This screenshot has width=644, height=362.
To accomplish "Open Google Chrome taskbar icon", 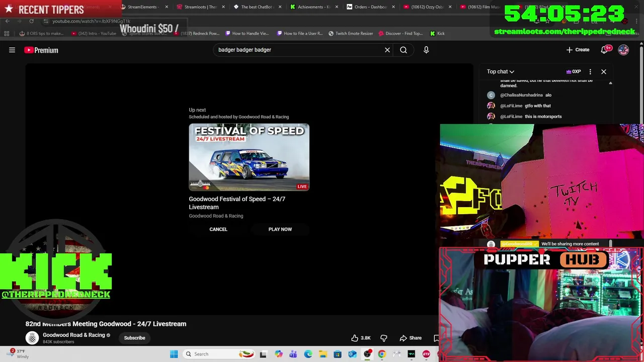I will pos(382,354).
